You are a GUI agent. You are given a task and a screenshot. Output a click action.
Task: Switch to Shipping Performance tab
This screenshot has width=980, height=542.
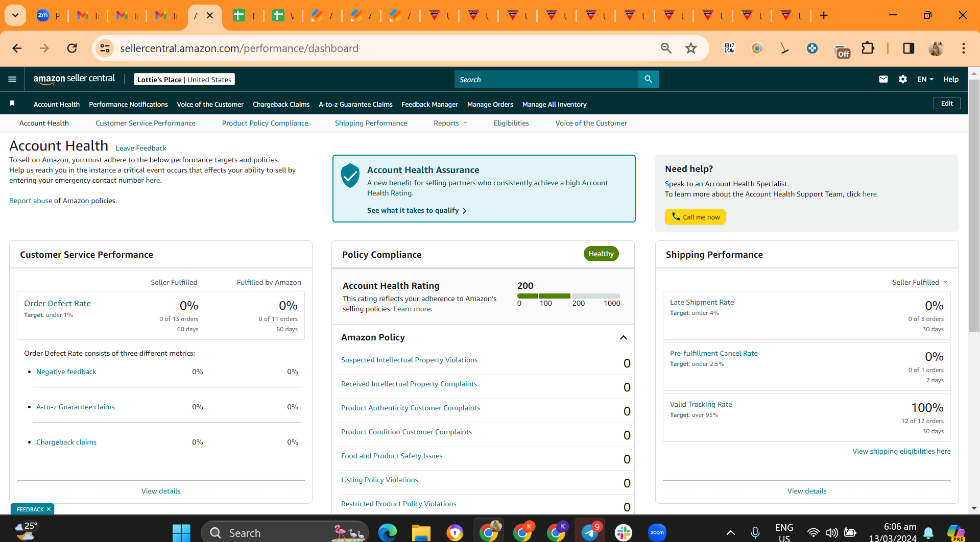pos(371,123)
